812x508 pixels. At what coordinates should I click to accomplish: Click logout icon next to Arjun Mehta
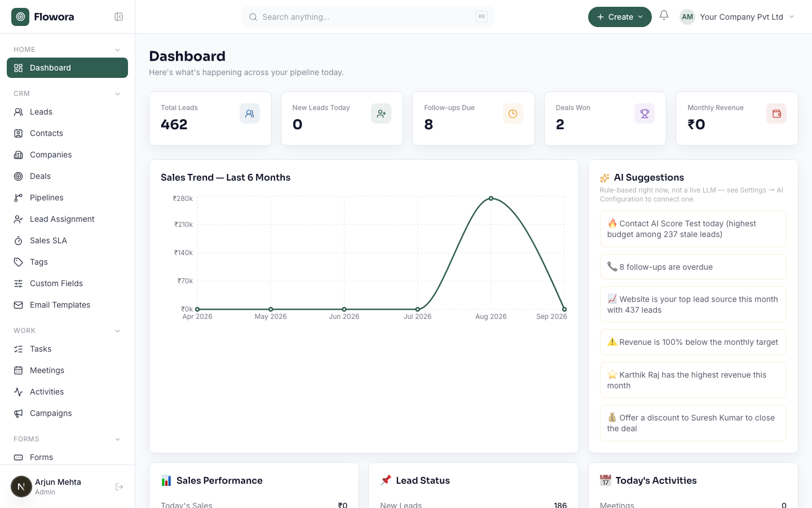(x=119, y=487)
